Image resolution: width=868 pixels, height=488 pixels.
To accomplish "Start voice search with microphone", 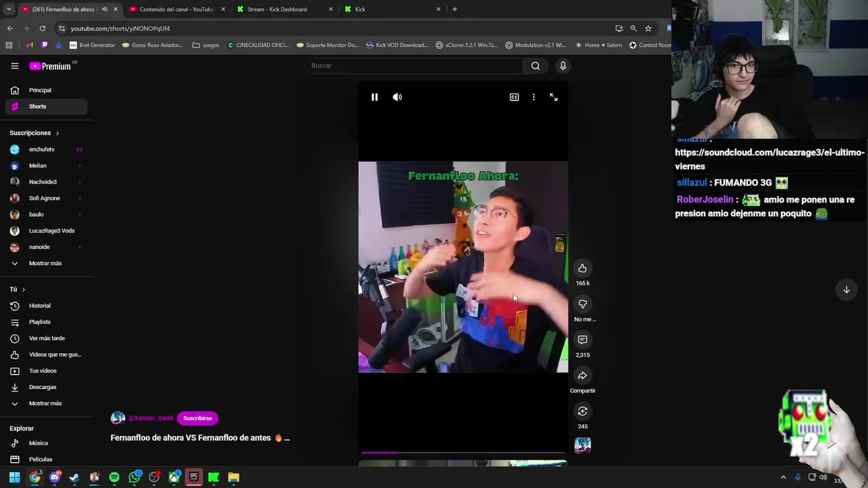I will point(563,66).
